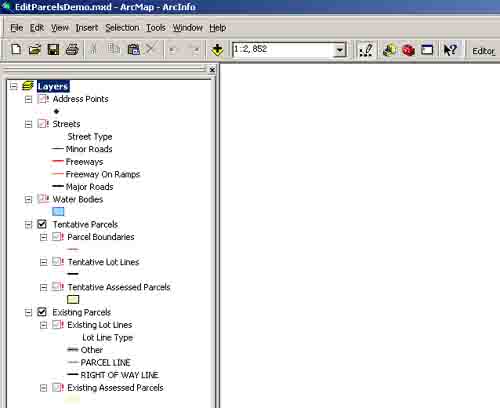Toggle the Parcel Boundaries checkbox

58,237
